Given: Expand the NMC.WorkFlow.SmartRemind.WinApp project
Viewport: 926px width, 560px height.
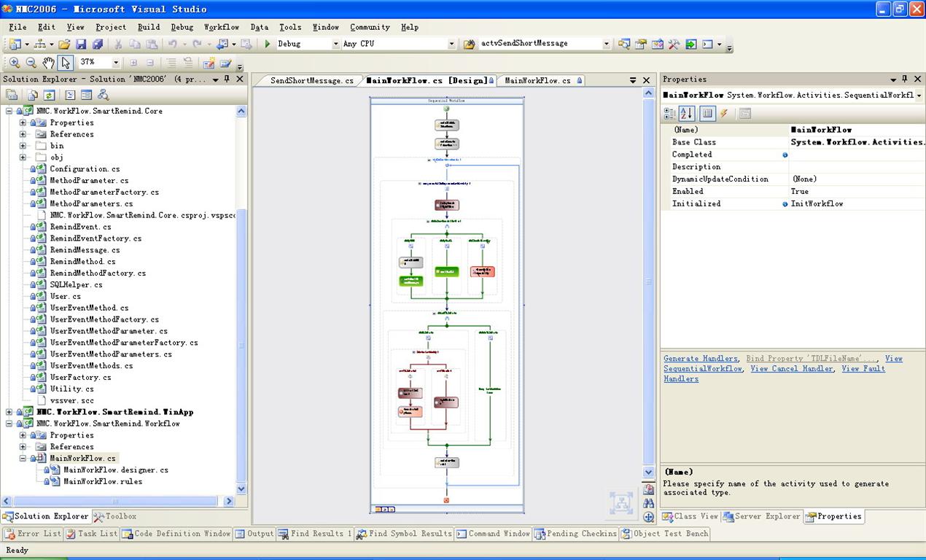Looking at the screenshot, I should coord(9,412).
